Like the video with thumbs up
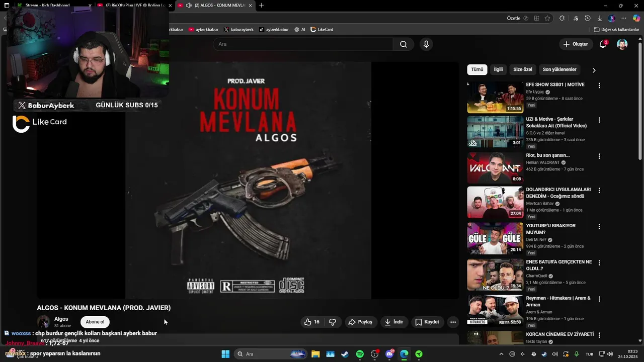 tap(312, 322)
